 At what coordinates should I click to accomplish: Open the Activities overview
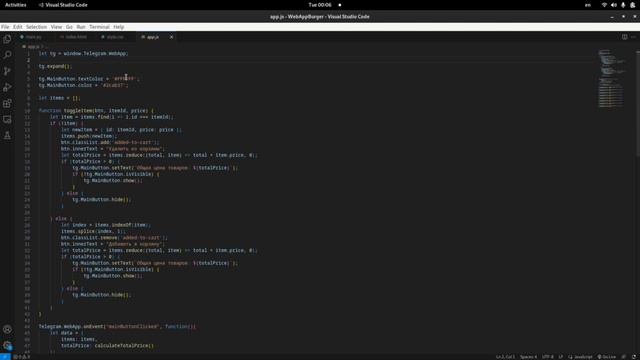pyautogui.click(x=16, y=5)
